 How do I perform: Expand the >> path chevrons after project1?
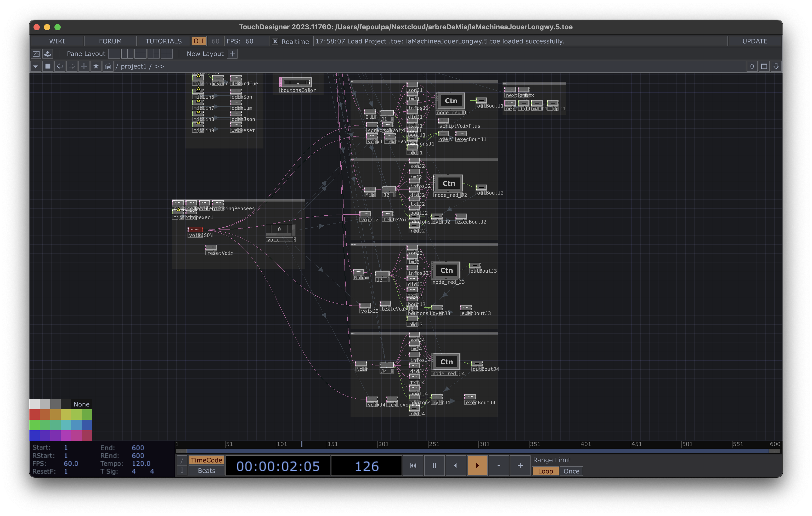[160, 66]
